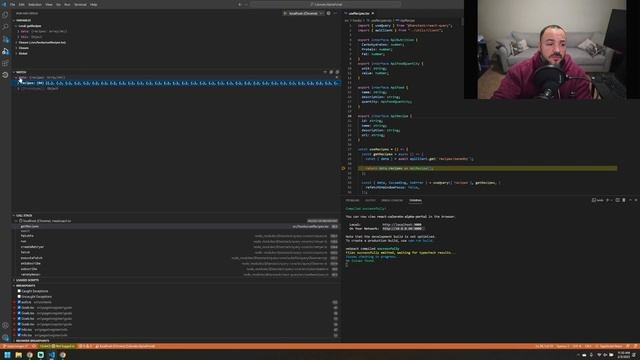The height and width of the screenshot is (360, 640).
Task: Disable the first breakpoint in the list
Action: 19,302
